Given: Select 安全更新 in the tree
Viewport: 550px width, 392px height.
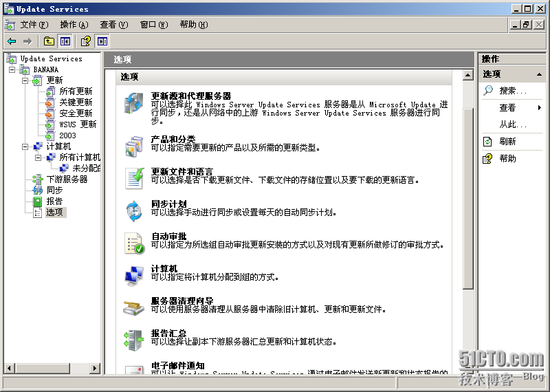Looking at the screenshot, I should coord(76,113).
